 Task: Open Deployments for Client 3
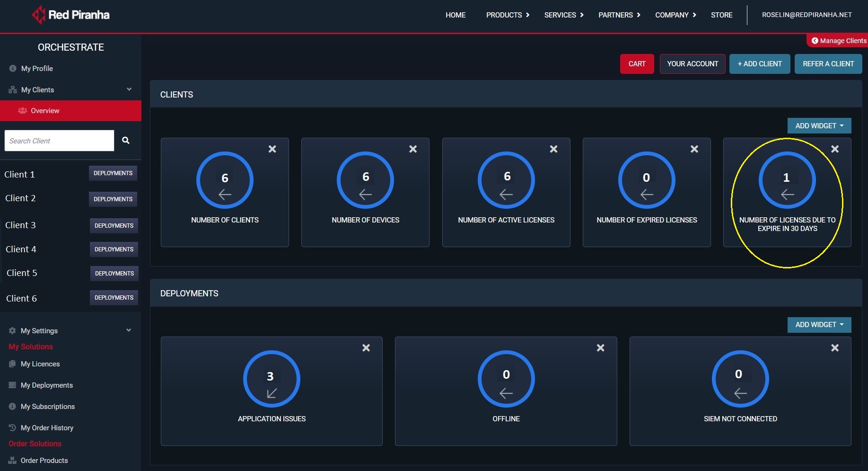[114, 226]
